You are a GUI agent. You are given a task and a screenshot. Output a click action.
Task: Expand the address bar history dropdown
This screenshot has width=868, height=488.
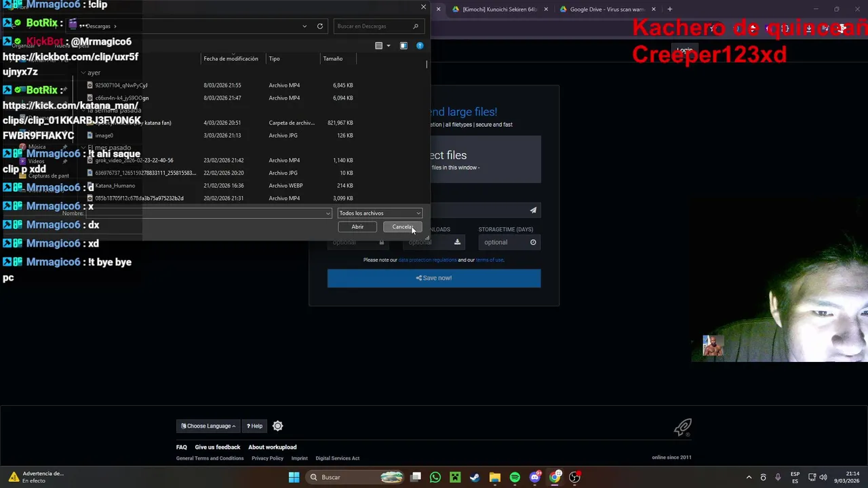coord(304,26)
